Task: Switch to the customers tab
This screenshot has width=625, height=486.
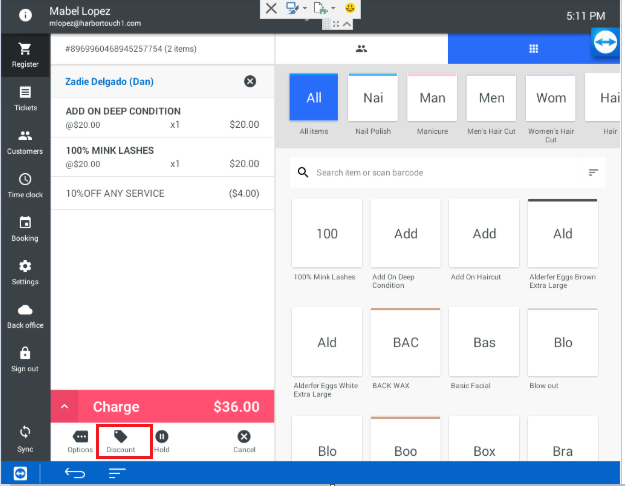Action: click(x=361, y=48)
